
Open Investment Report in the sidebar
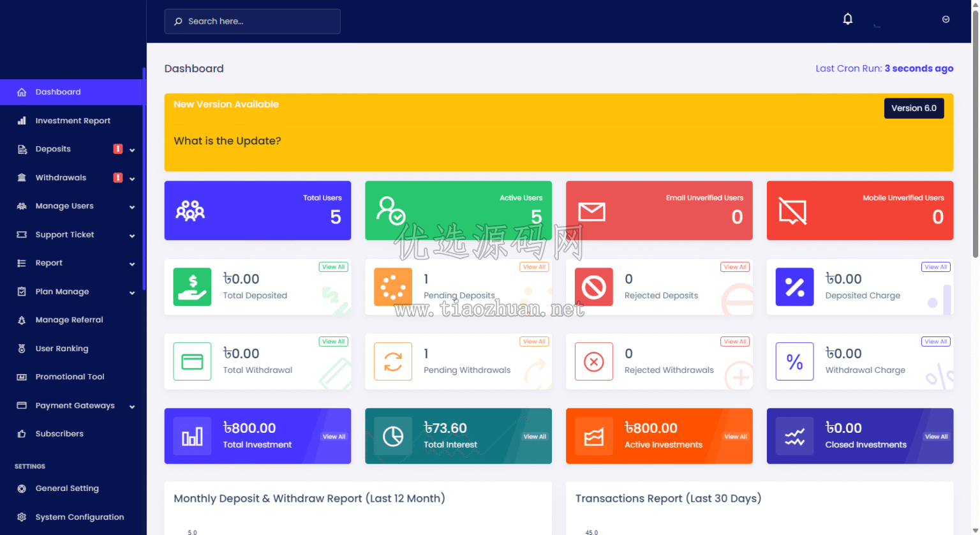(x=73, y=121)
